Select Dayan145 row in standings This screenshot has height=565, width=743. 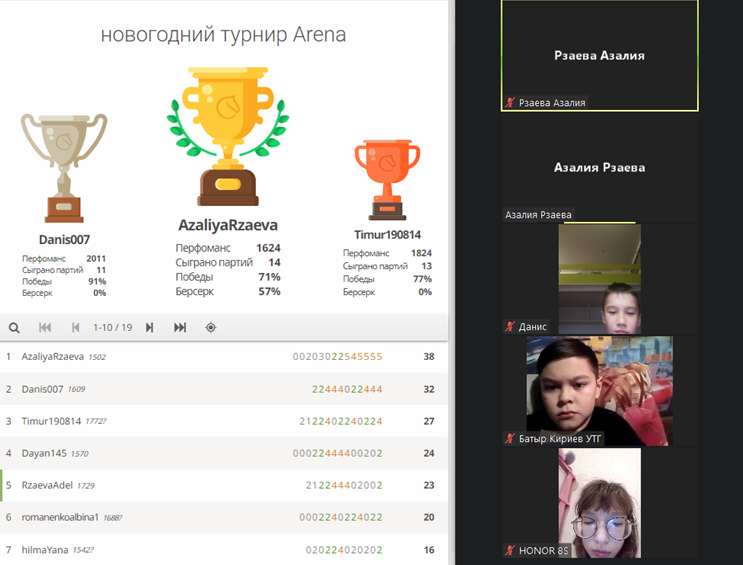44,453
